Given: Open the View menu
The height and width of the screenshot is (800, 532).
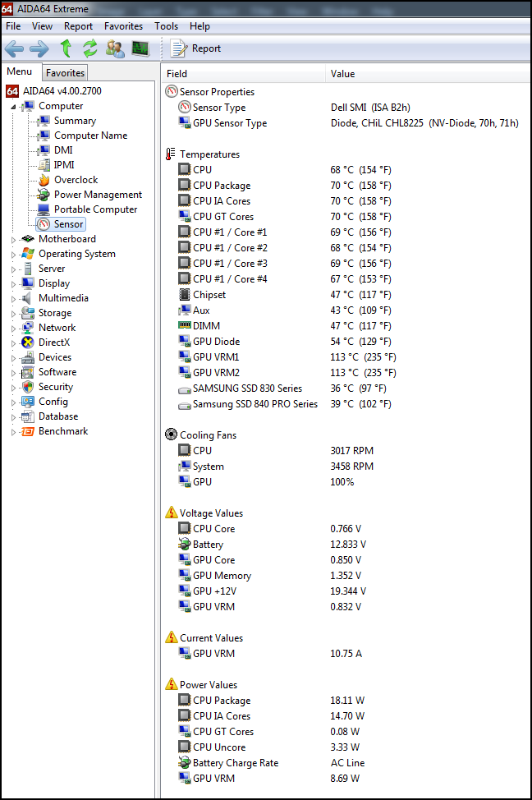Looking at the screenshot, I should (42, 26).
